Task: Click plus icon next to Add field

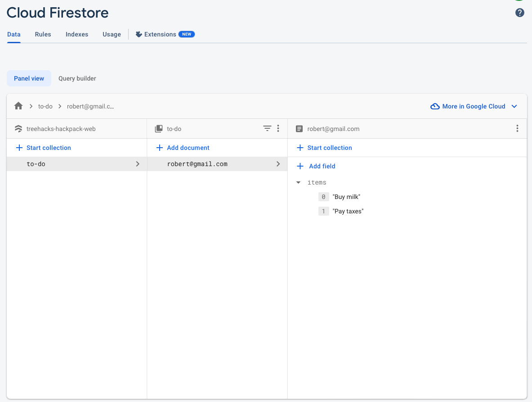Action: tap(300, 166)
